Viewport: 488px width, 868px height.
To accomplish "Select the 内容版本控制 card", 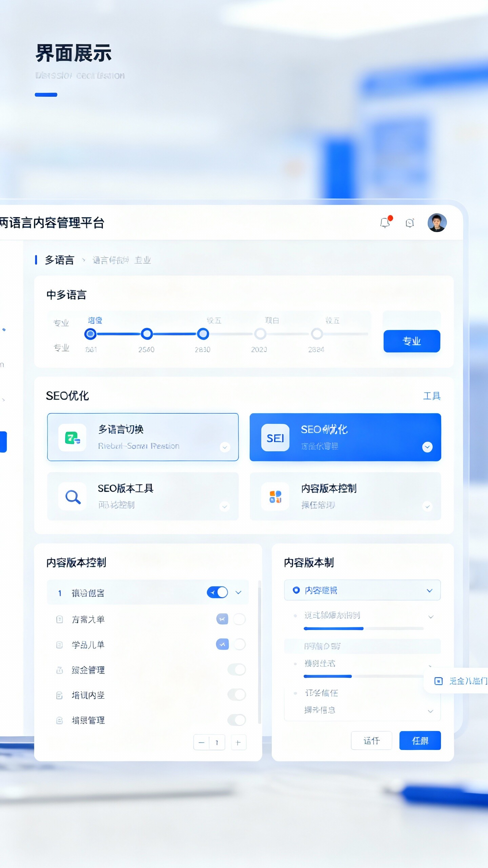I will (345, 496).
